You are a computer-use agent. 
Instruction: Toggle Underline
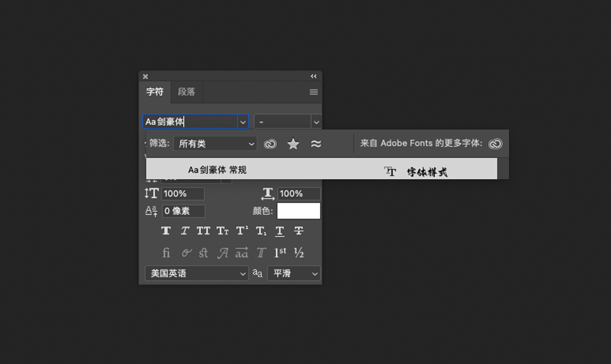point(280,231)
